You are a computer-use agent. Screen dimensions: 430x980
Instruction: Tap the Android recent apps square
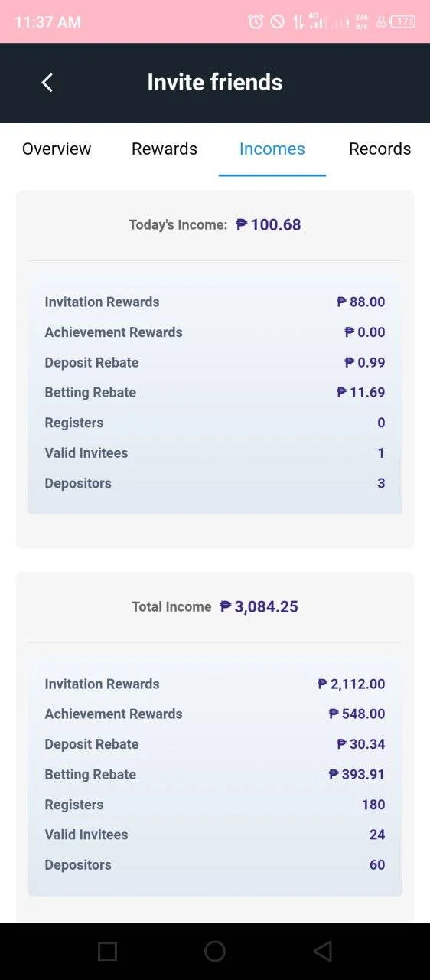point(108,951)
